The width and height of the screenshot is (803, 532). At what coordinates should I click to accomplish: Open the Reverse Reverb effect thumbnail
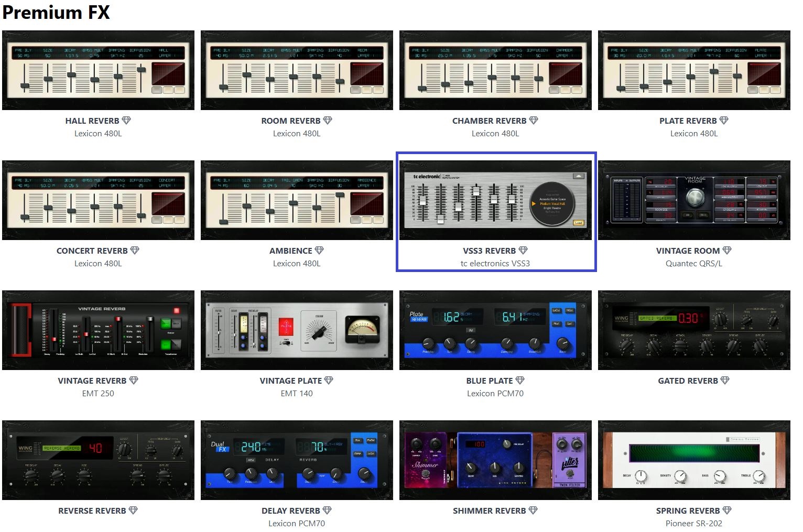[x=98, y=460]
